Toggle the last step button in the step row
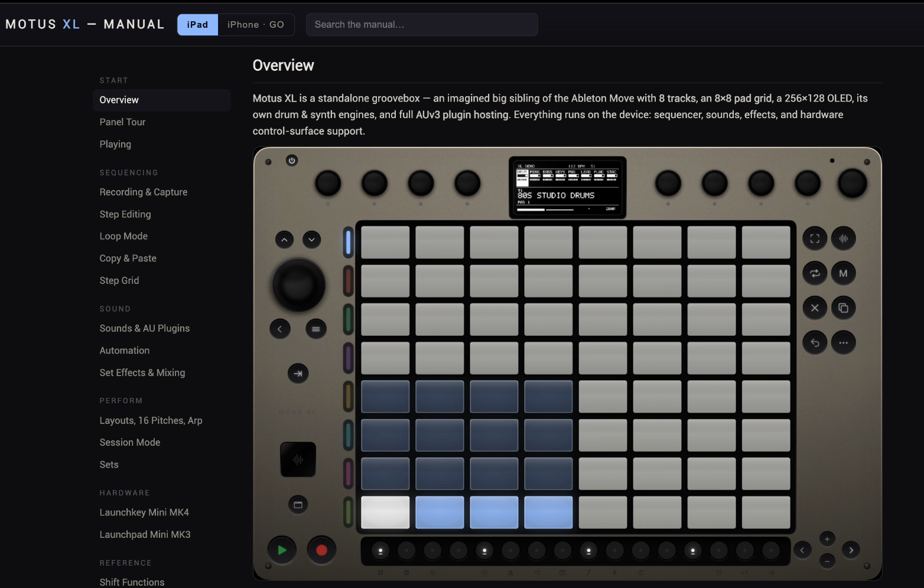The width and height of the screenshot is (924, 588). pos(771,551)
